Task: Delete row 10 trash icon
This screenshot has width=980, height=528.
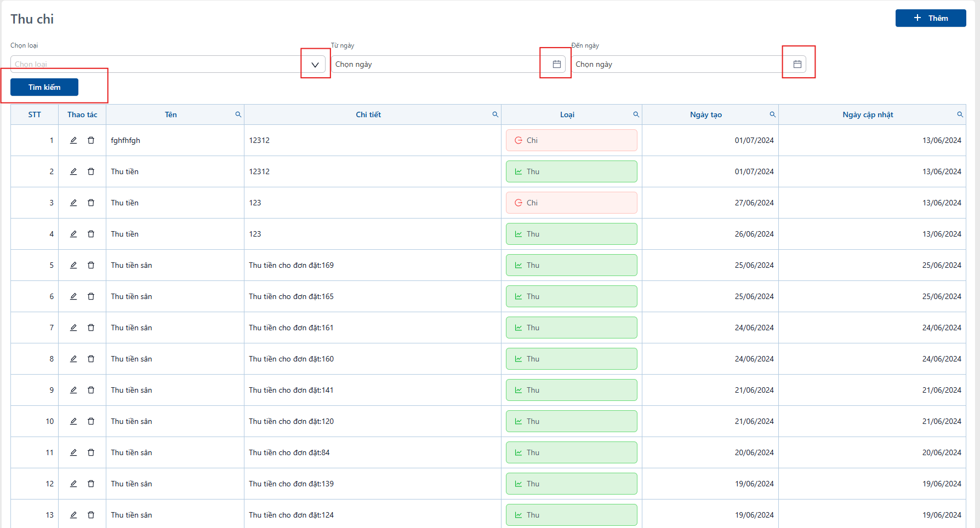Action: [x=91, y=421]
